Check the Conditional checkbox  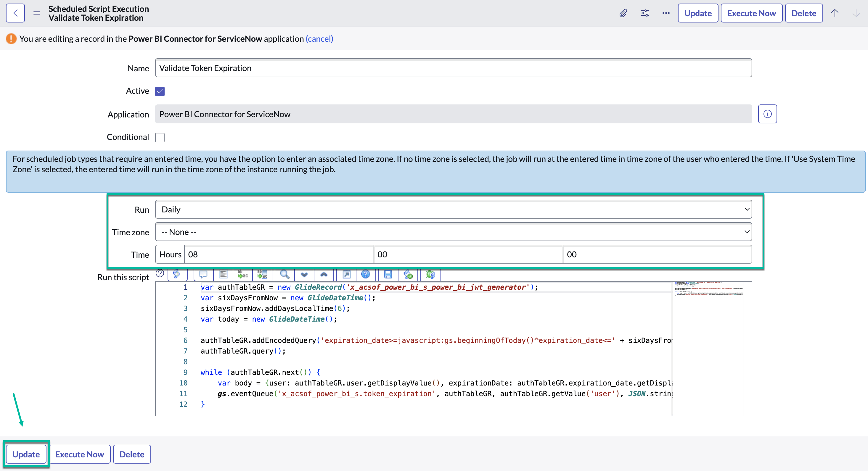[160, 137]
